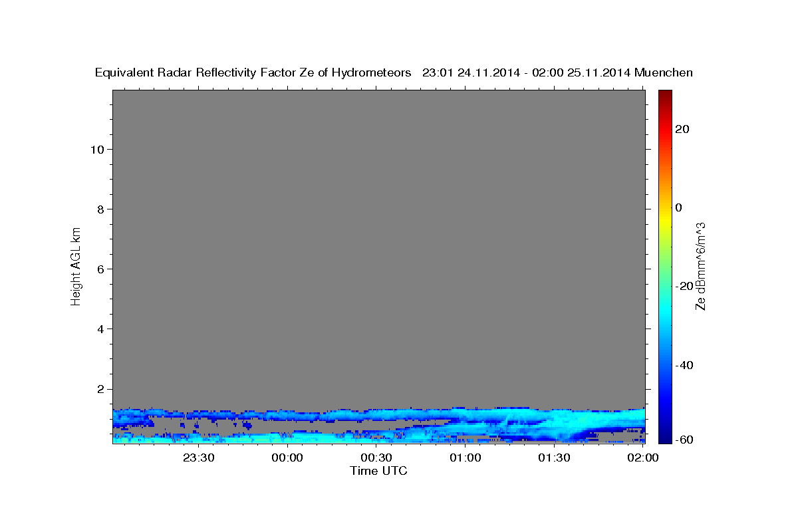Click the colorbar tick label '-60'
This screenshot has width=798, height=532.
click(684, 440)
